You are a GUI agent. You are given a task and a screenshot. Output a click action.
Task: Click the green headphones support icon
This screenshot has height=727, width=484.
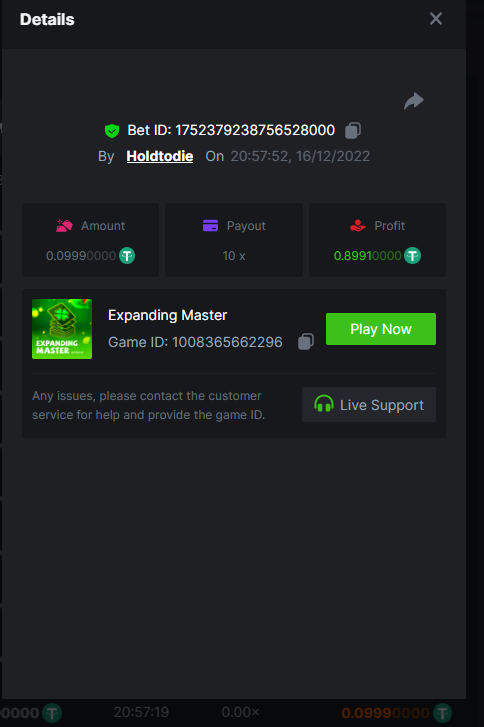click(324, 404)
